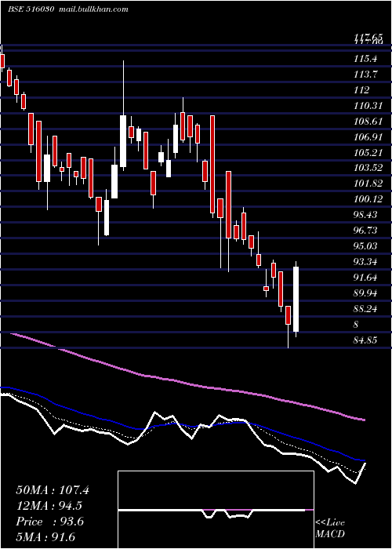Pick the 88.24 price label

366,309
